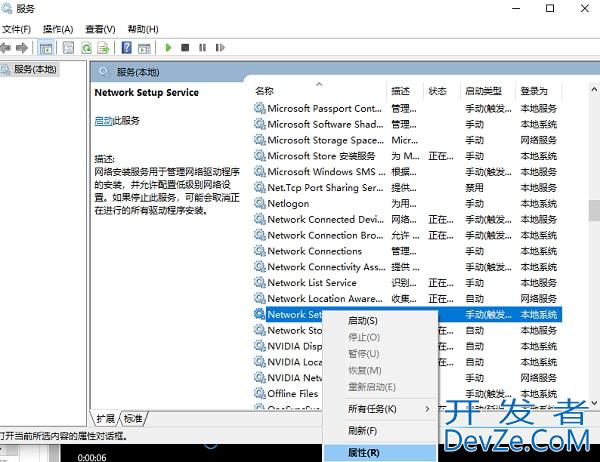Select Offline Files service name
The width and height of the screenshot is (600, 462).
tap(293, 393)
